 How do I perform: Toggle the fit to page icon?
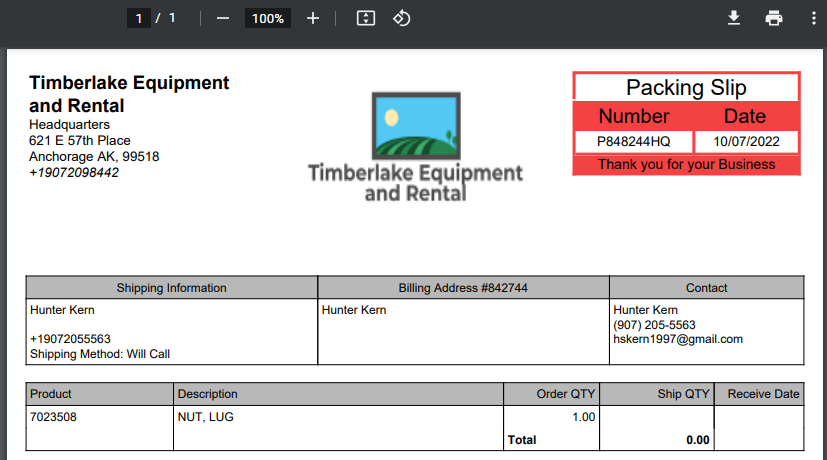[366, 18]
